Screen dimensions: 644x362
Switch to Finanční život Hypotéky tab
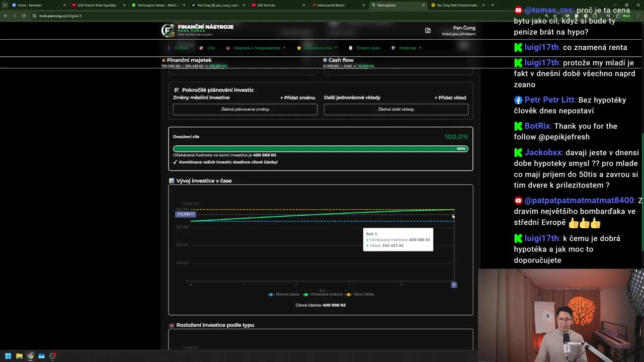98,5
